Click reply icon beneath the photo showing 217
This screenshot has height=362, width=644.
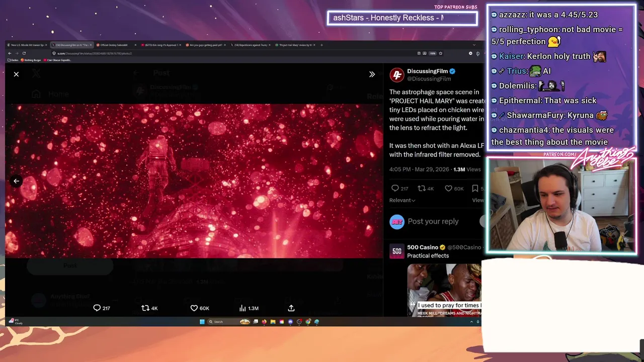pyautogui.click(x=97, y=308)
